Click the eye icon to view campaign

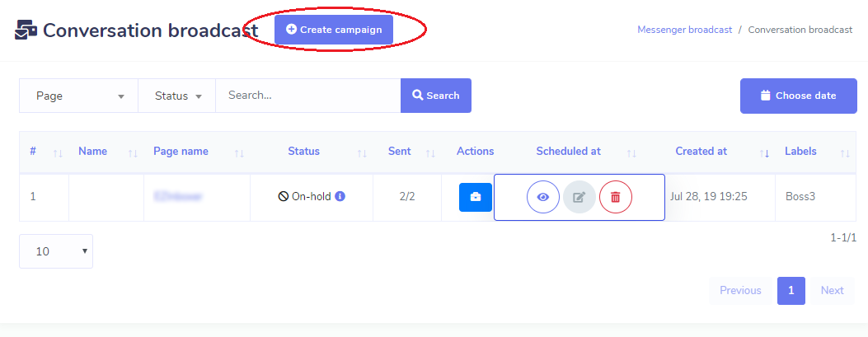542,197
